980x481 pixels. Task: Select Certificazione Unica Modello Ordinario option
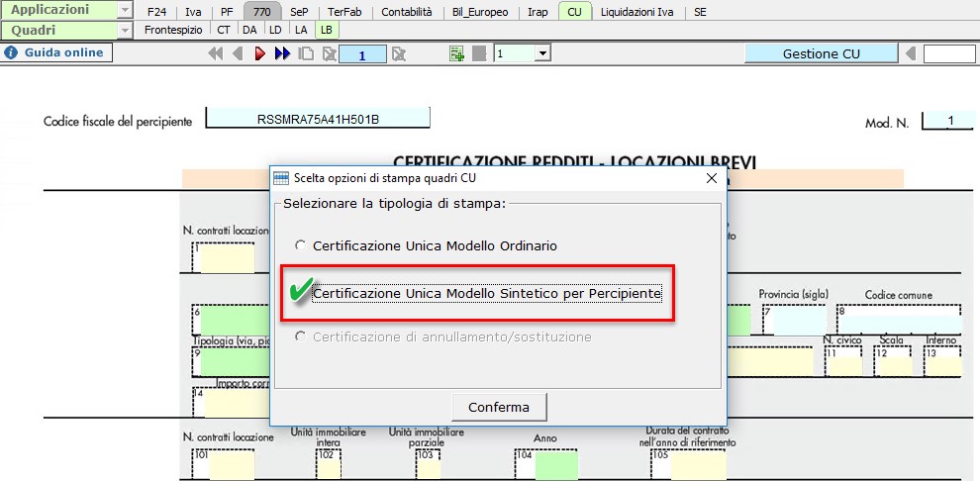point(300,245)
